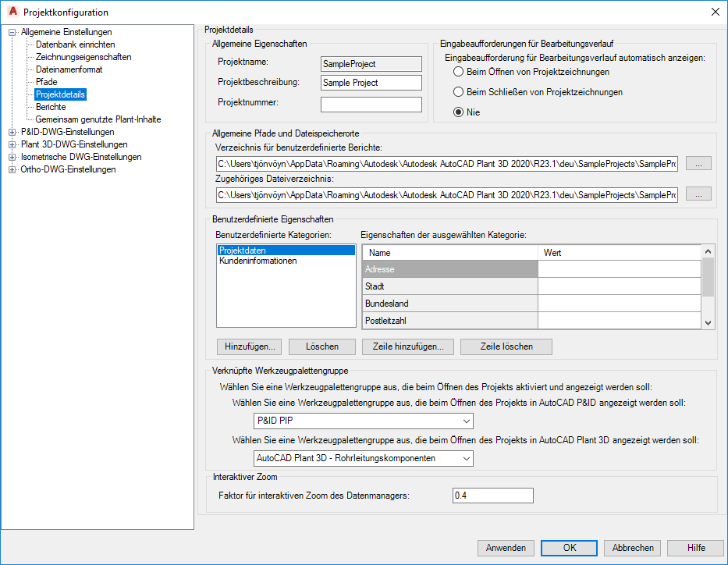728x565 pixels.
Task: Select the Postleitzahl property row
Action: point(450,321)
